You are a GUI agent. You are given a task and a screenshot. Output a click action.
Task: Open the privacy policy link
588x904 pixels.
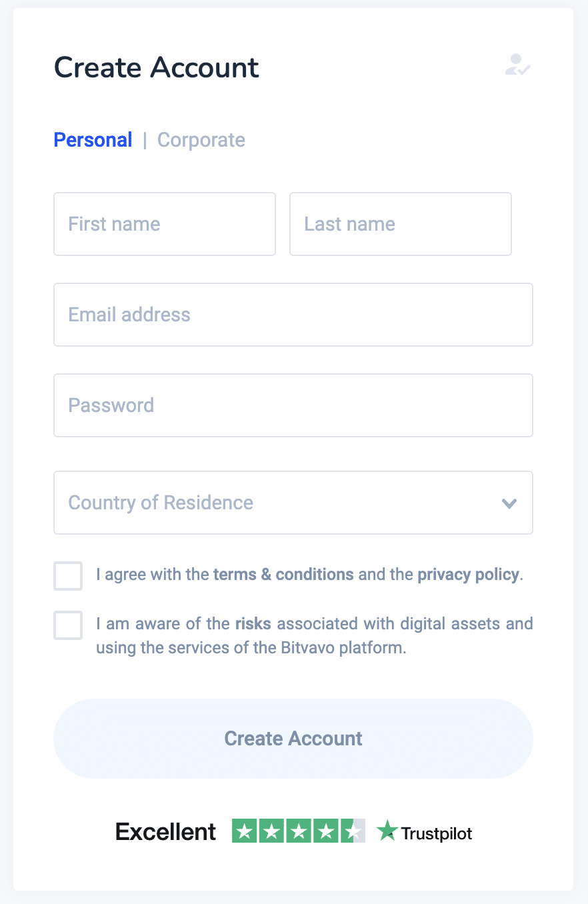468,575
